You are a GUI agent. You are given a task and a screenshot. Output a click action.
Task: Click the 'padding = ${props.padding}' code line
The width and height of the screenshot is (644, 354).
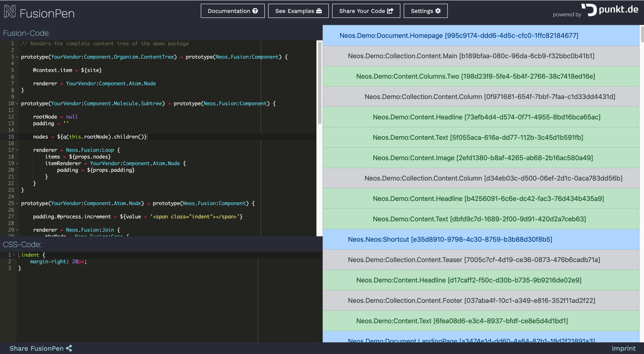pos(96,170)
